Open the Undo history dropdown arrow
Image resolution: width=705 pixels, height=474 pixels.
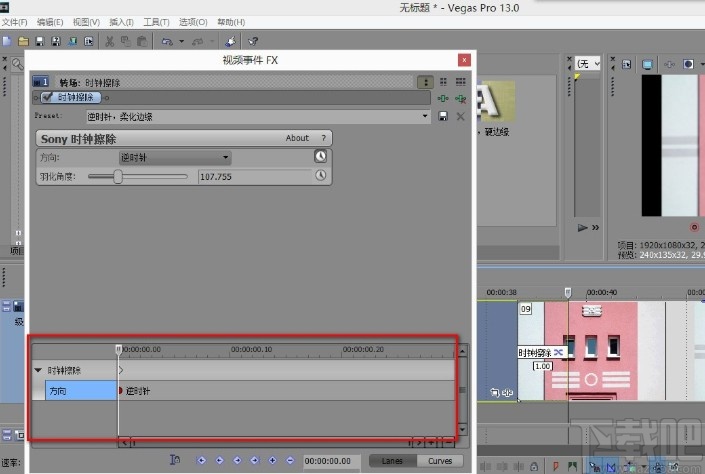click(182, 41)
